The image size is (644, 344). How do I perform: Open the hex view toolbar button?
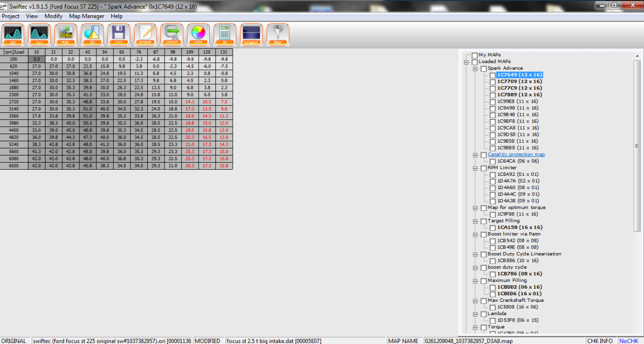(40, 35)
